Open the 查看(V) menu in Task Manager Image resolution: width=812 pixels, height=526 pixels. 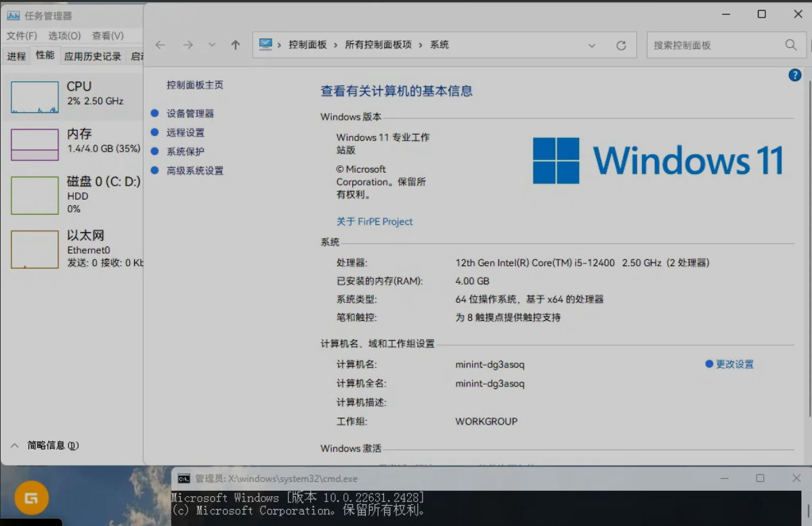coord(108,36)
